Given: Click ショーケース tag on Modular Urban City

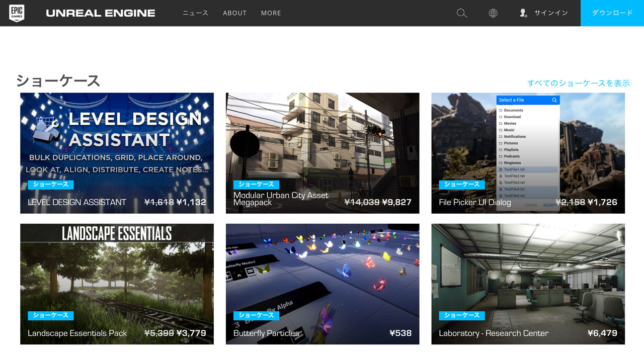Looking at the screenshot, I should (256, 185).
